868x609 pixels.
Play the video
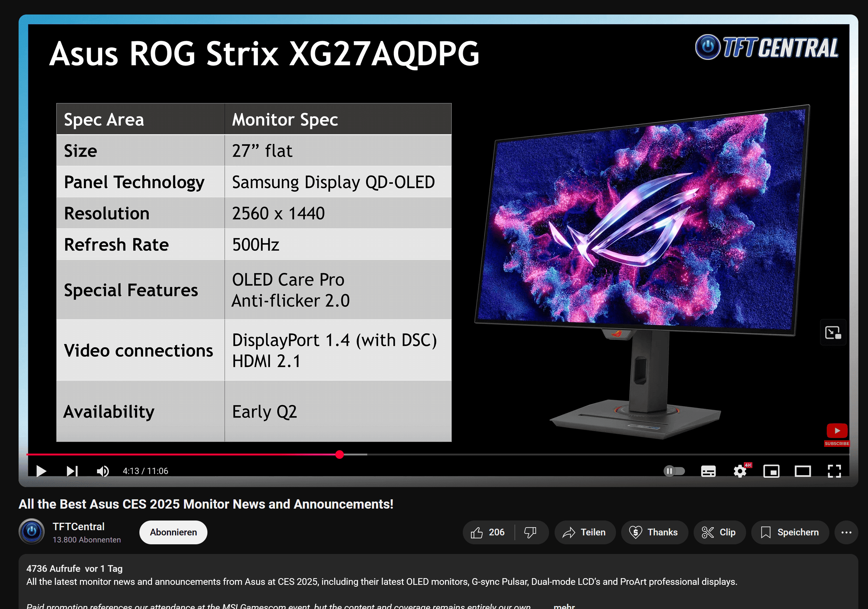tap(41, 471)
